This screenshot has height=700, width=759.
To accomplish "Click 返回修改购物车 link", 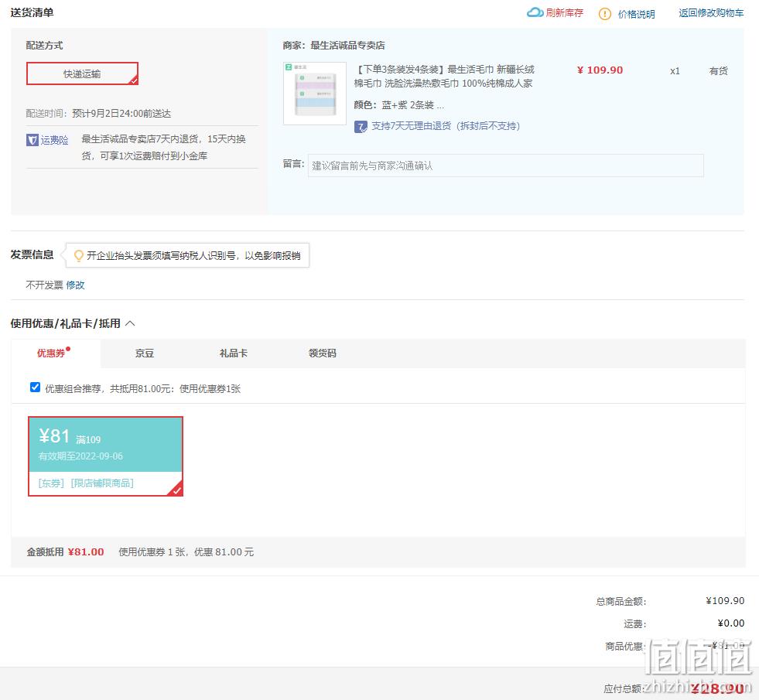I will click(711, 13).
